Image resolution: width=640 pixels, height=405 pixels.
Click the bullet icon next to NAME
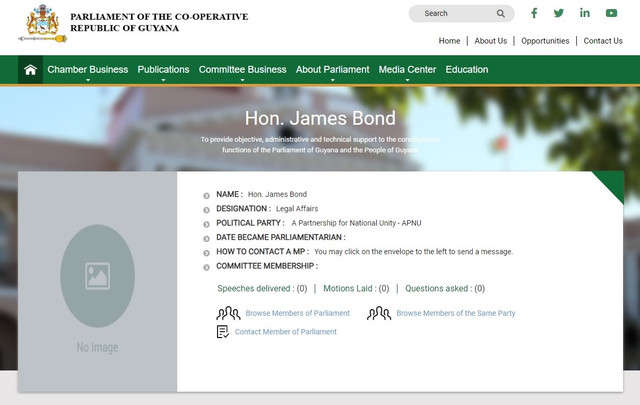pos(207,196)
